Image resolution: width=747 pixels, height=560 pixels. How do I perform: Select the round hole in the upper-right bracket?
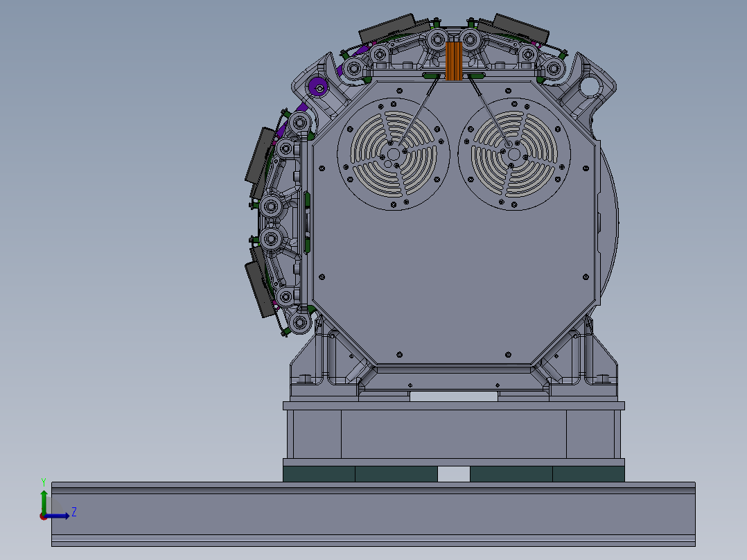(x=589, y=86)
